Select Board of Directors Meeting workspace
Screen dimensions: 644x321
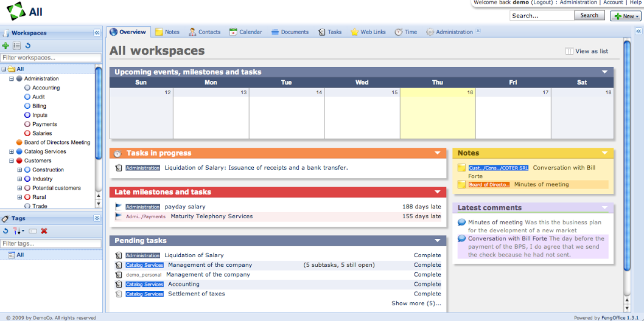point(57,142)
